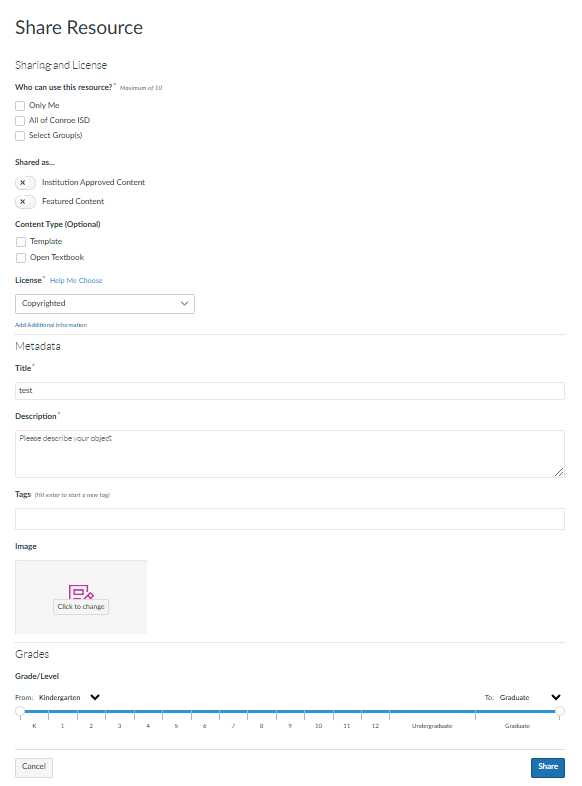Click the Share button
The width and height of the screenshot is (582, 786).
coord(547,767)
